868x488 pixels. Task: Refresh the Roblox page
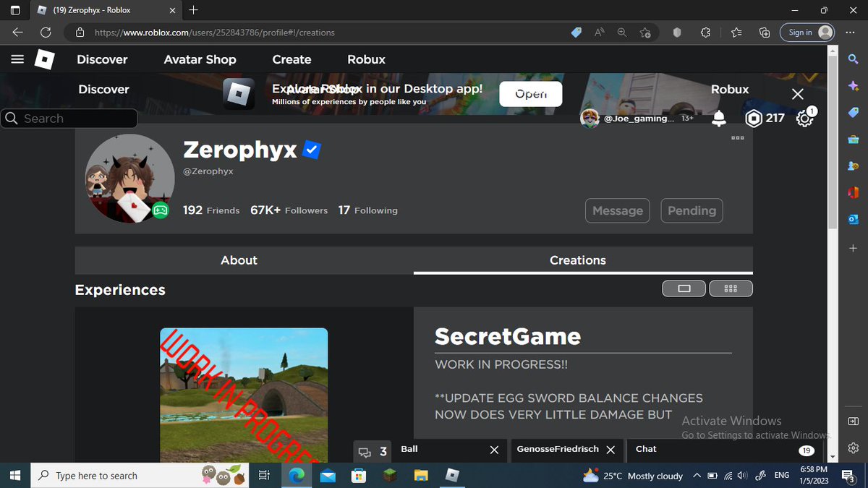pos(46,33)
